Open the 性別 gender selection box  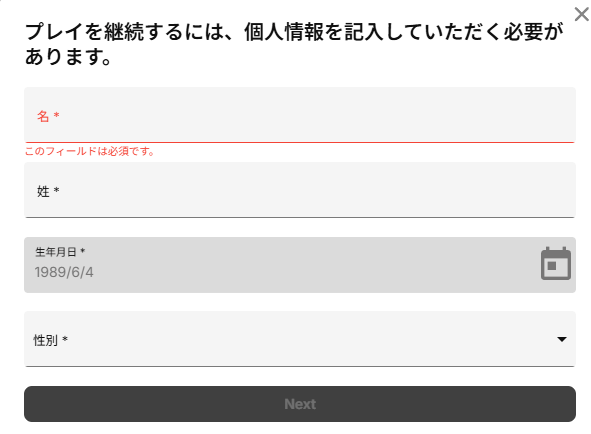pos(300,339)
